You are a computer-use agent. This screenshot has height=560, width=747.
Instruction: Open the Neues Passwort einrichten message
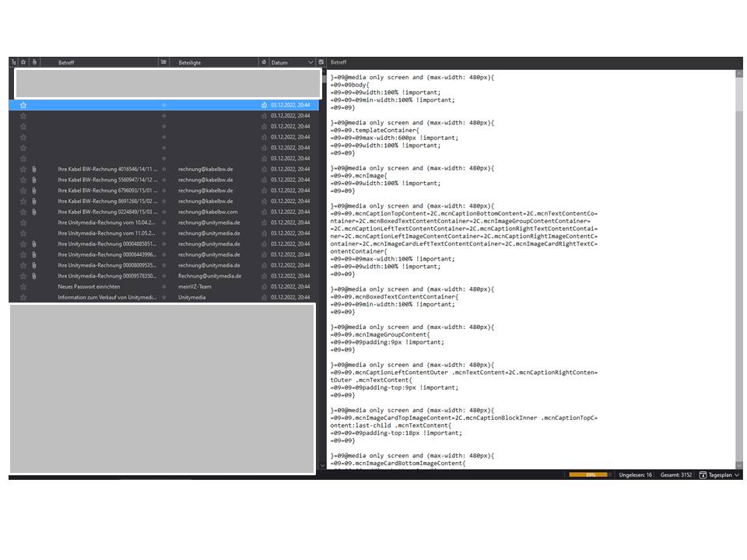tap(89, 287)
